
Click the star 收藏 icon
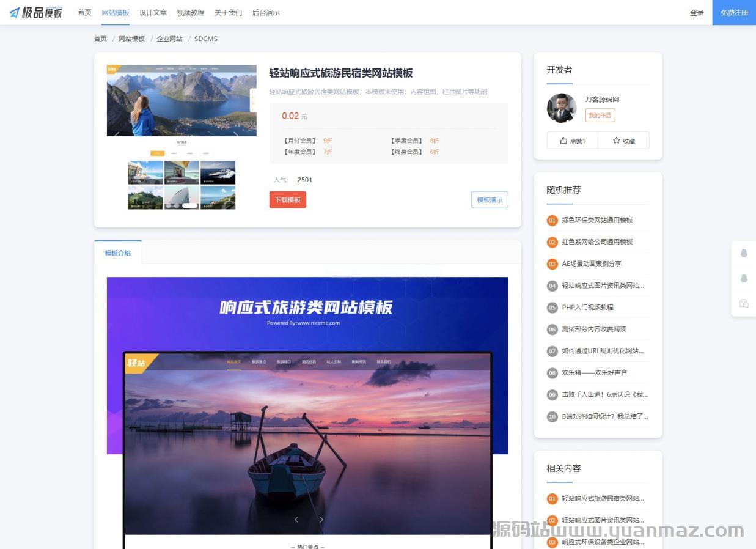tap(617, 141)
